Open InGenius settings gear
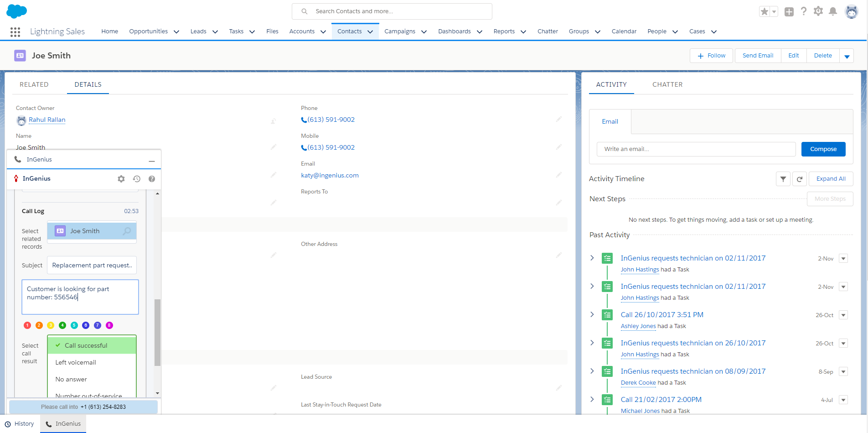Image resolution: width=868 pixels, height=433 pixels. click(x=121, y=179)
